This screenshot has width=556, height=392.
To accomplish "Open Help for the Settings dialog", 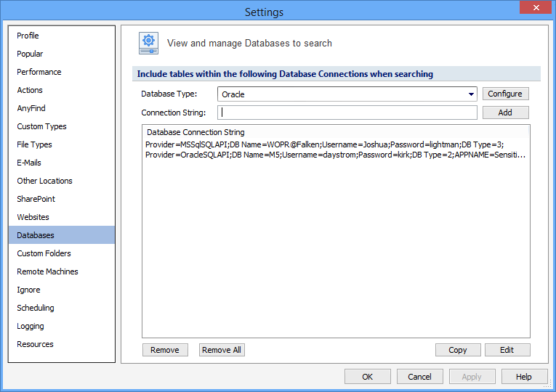I will point(523,377).
